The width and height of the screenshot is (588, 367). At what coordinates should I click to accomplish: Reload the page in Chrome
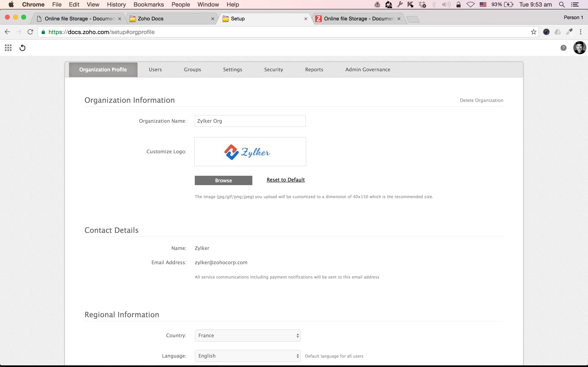(30, 32)
